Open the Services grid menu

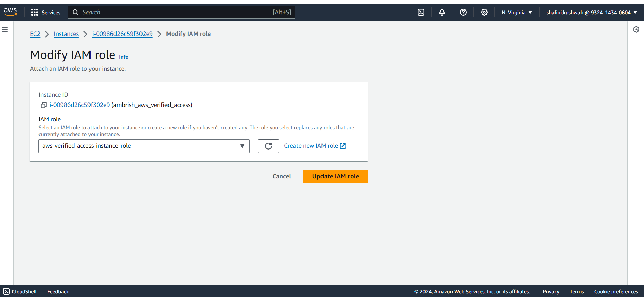[x=34, y=13]
